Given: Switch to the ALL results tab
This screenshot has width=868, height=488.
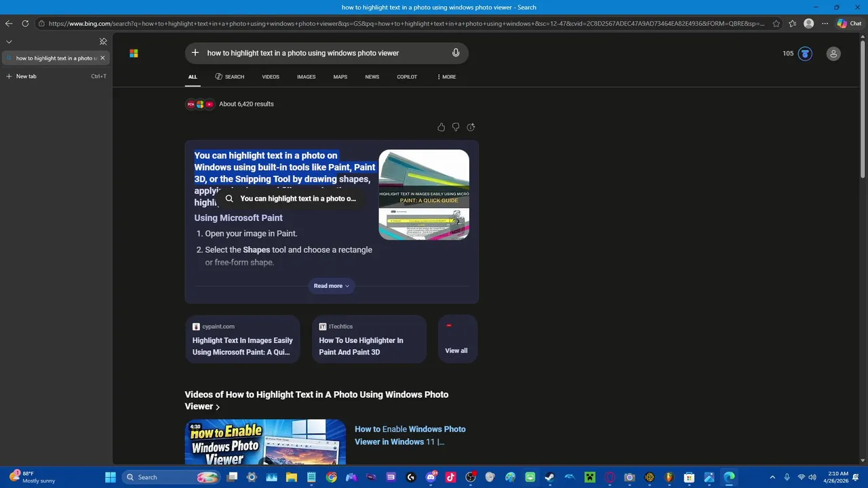Looking at the screenshot, I should (x=193, y=77).
